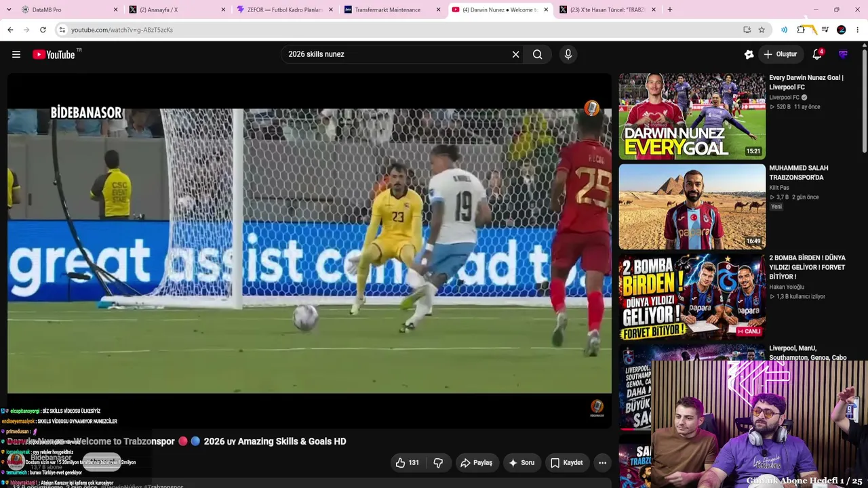Start voice search with the microphone
The image size is (868, 488).
pos(568,54)
